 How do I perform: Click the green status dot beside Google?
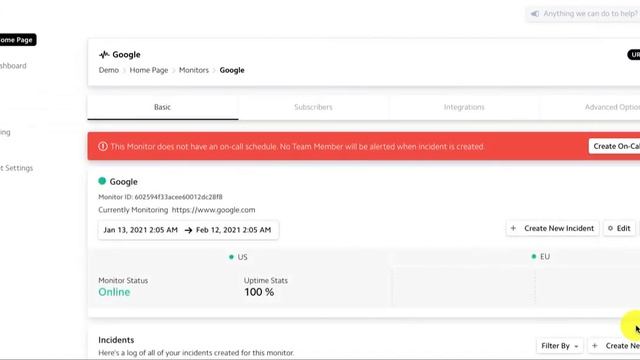click(102, 181)
